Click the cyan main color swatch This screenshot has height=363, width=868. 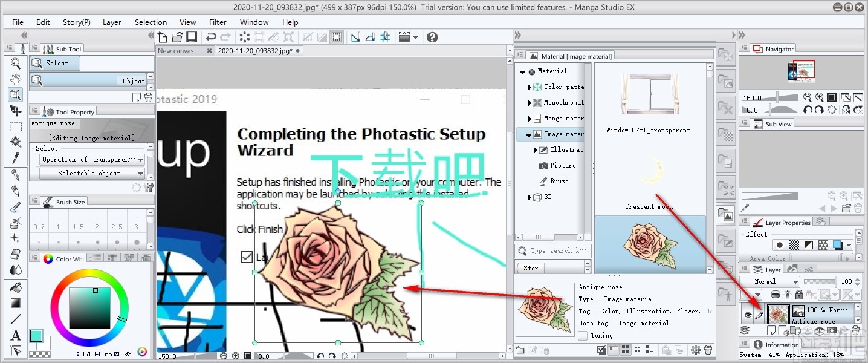36,335
